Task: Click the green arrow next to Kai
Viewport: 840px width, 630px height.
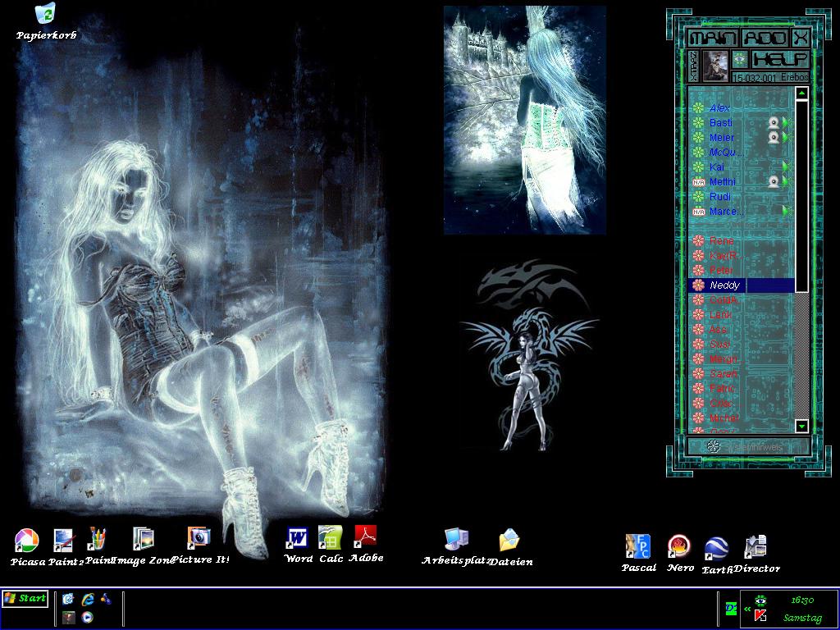Action: point(786,167)
